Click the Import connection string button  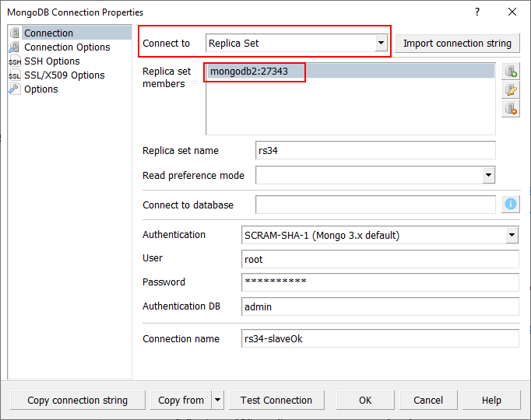457,44
